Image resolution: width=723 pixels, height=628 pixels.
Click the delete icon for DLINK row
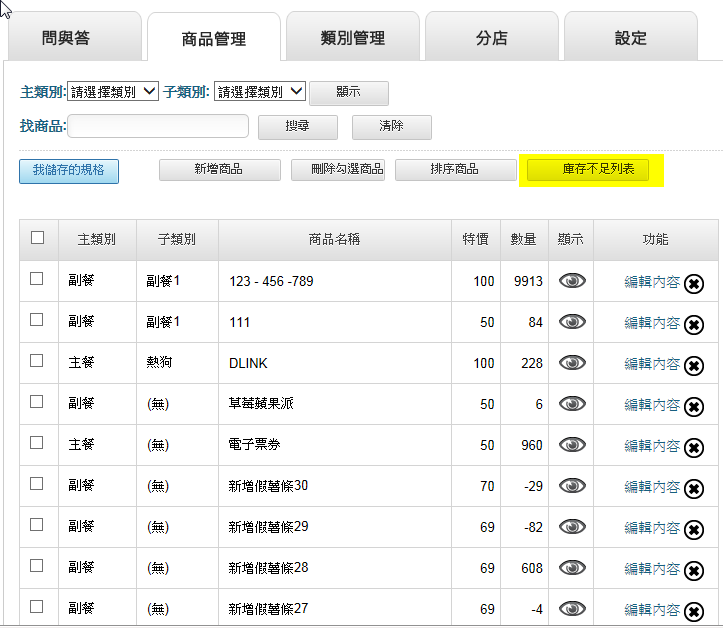click(694, 366)
